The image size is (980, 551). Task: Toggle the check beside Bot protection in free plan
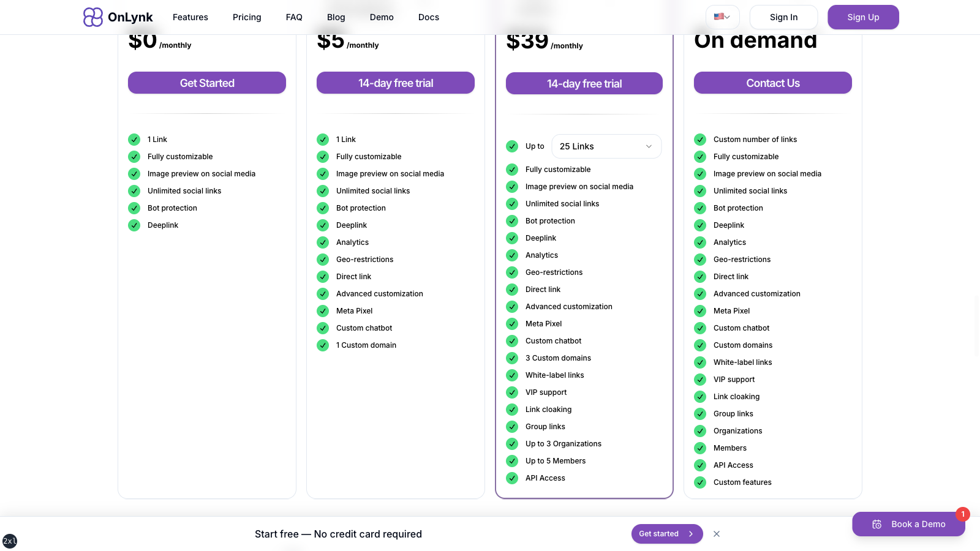pos(134,208)
